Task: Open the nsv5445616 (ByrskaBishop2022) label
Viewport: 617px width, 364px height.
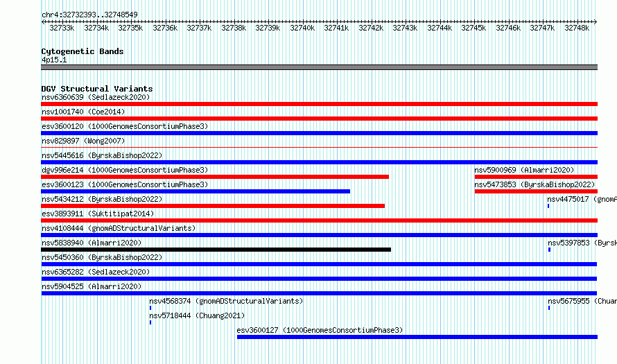Action: [x=102, y=155]
